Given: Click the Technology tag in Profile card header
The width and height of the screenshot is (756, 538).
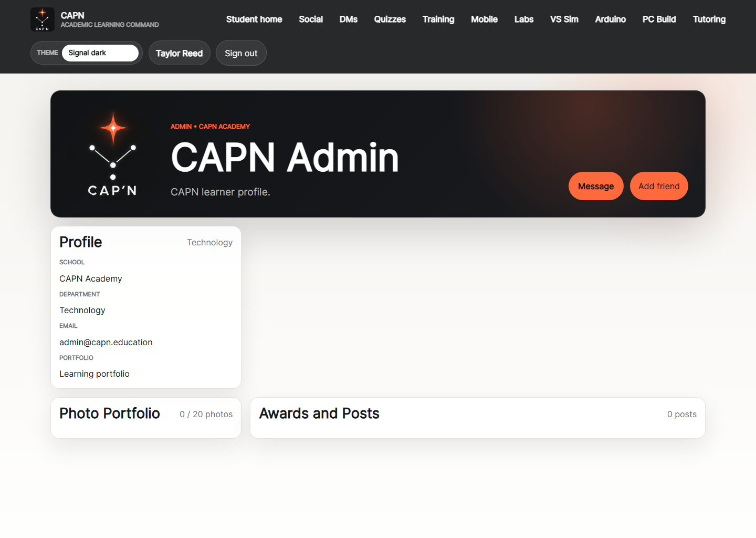Looking at the screenshot, I should 210,242.
